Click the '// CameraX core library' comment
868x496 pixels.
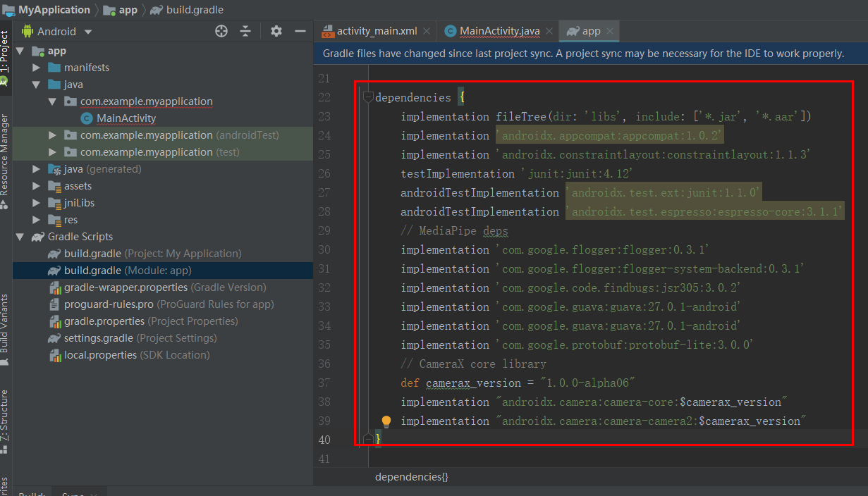coord(473,364)
